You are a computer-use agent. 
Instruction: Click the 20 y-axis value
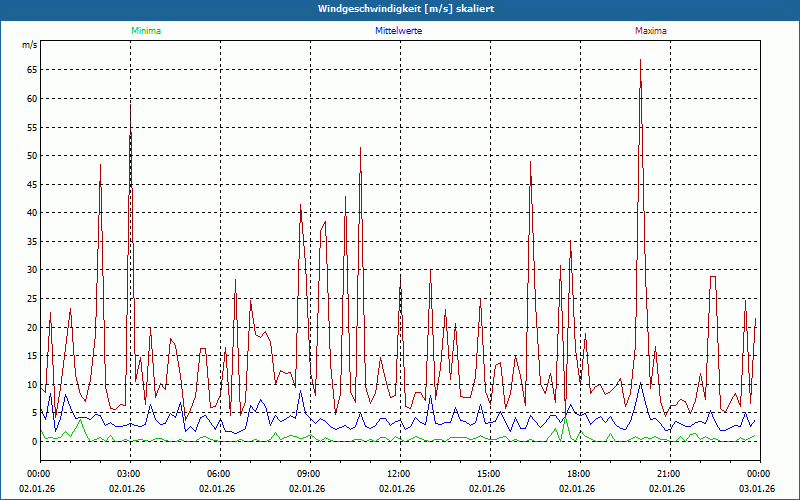[32, 327]
